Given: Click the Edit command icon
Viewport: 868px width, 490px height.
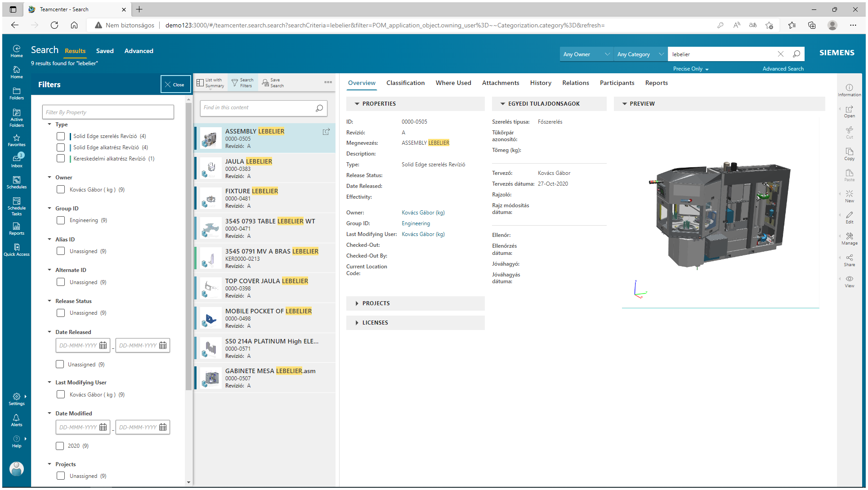Looking at the screenshot, I should click(x=849, y=218).
